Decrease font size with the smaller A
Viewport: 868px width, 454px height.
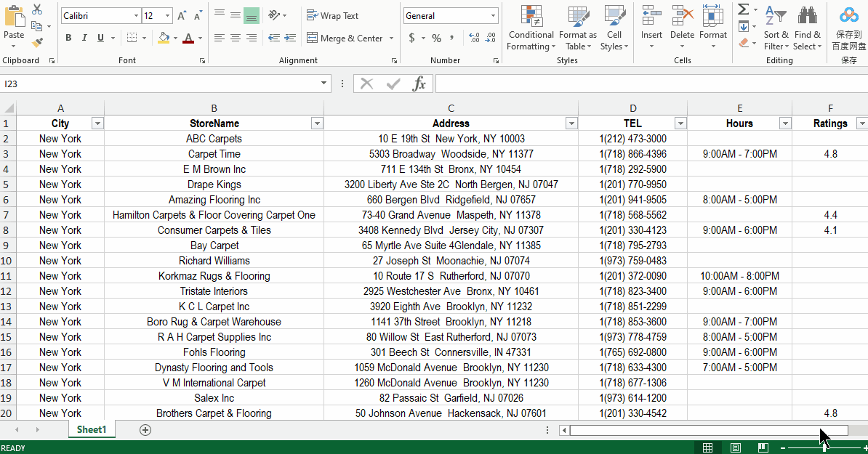pyautogui.click(x=198, y=15)
